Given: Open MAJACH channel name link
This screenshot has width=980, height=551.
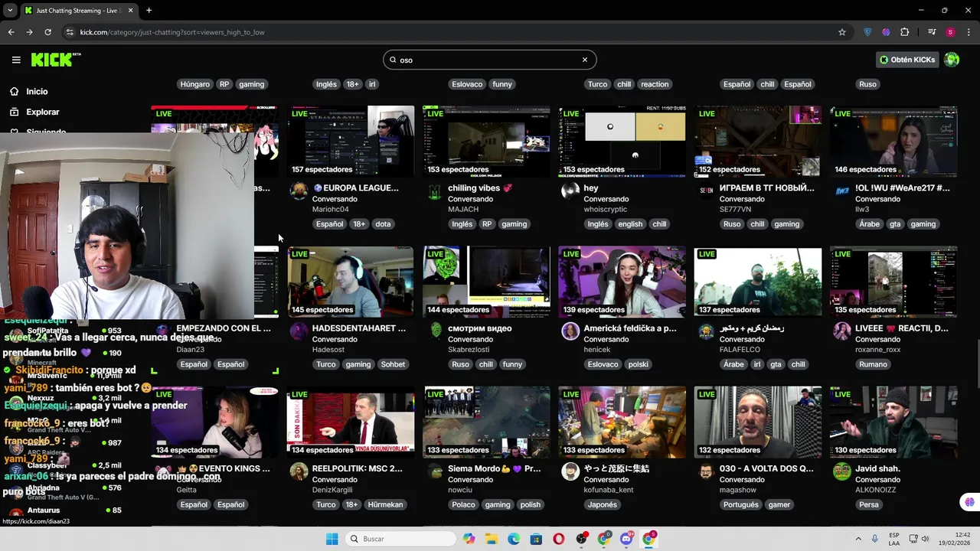Looking at the screenshot, I should 463,210.
